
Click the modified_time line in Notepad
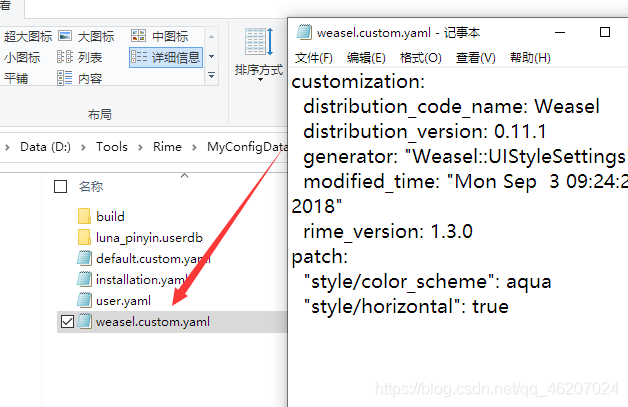coord(465,181)
